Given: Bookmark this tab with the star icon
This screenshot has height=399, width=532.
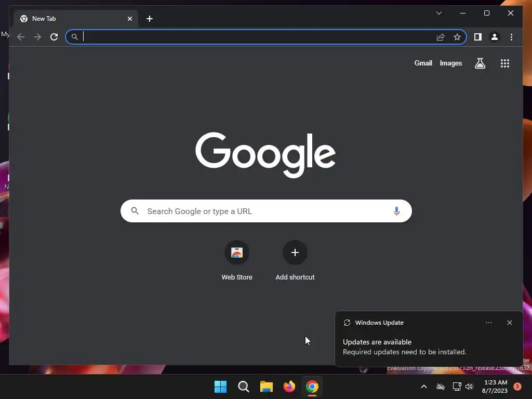Looking at the screenshot, I should point(457,37).
